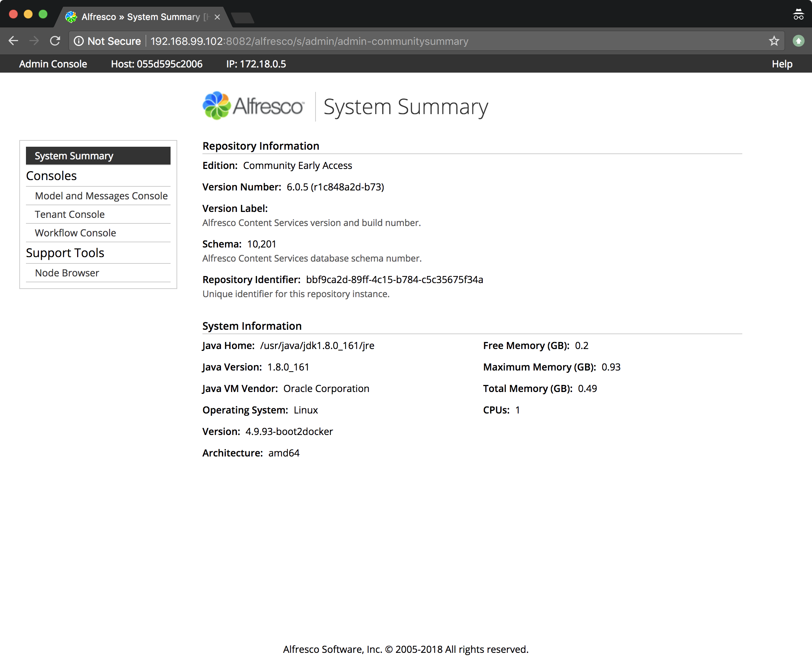Open the Workflow Console
The height and width of the screenshot is (661, 812).
click(75, 233)
